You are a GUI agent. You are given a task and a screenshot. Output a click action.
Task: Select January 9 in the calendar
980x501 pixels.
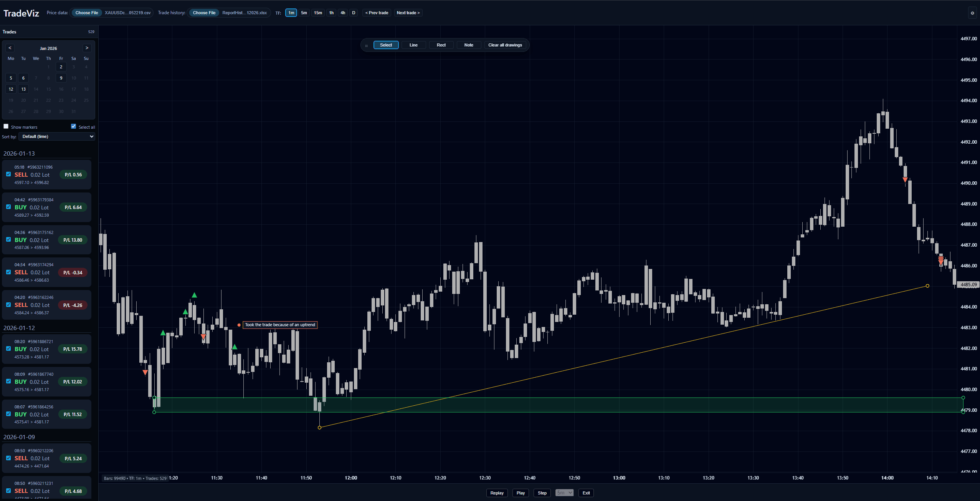61,78
